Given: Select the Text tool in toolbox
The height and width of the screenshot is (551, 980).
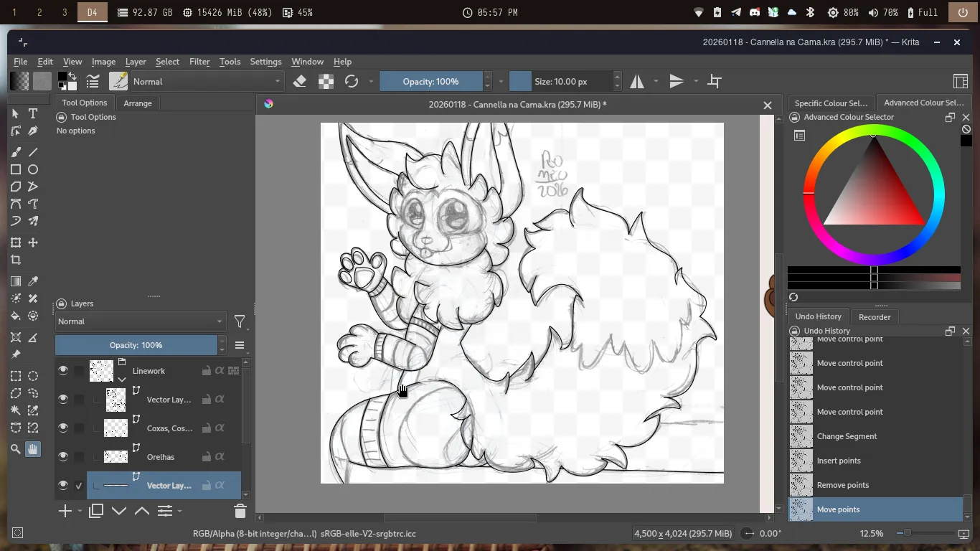Looking at the screenshot, I should click(x=33, y=113).
